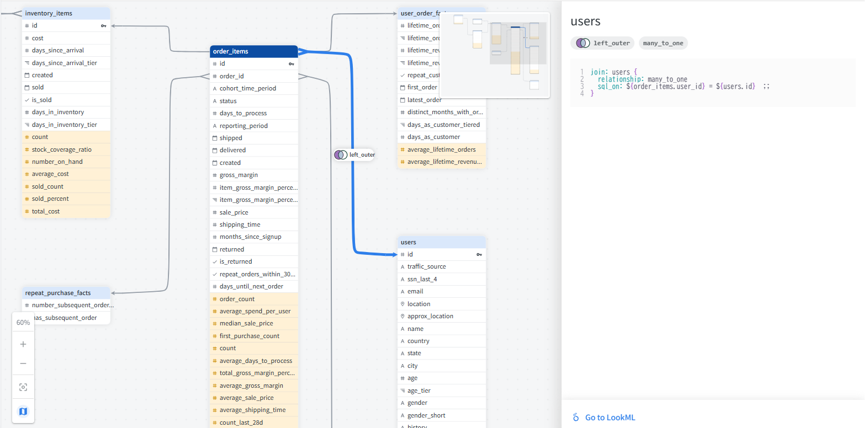The width and height of the screenshot is (868, 428).
Task: Click the left_outer badge in users panel
Action: pyautogui.click(x=602, y=43)
